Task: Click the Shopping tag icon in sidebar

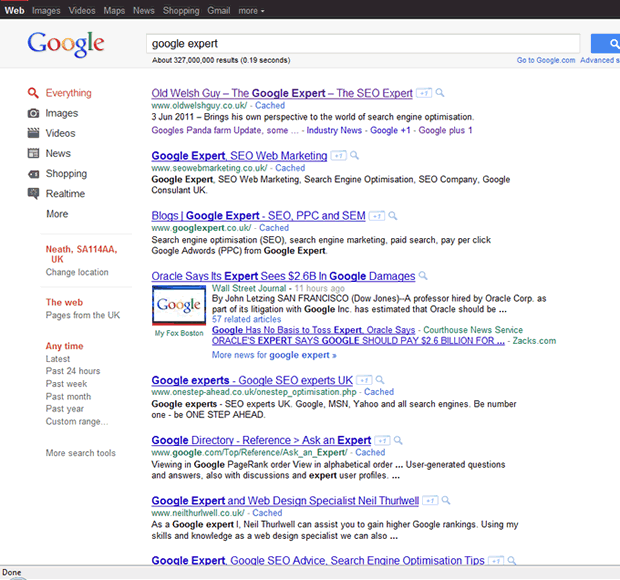Action: click(33, 174)
